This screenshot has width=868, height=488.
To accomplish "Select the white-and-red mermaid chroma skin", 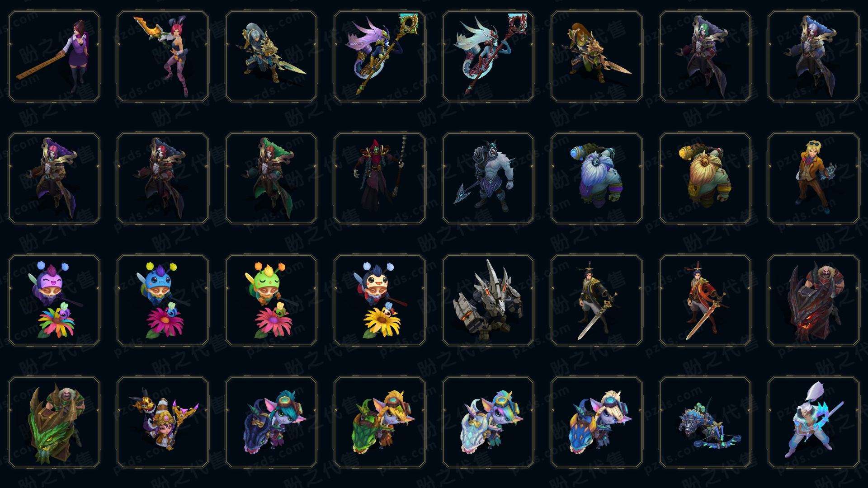I will click(x=488, y=56).
